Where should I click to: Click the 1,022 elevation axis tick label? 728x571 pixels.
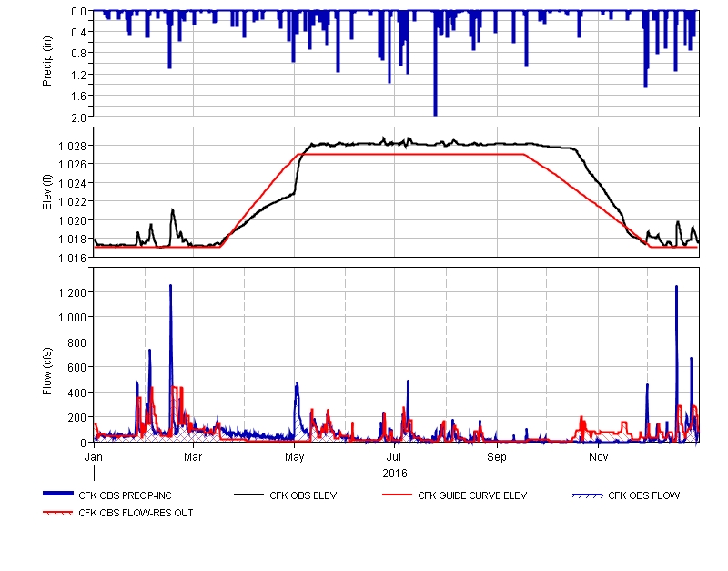[x=72, y=202]
